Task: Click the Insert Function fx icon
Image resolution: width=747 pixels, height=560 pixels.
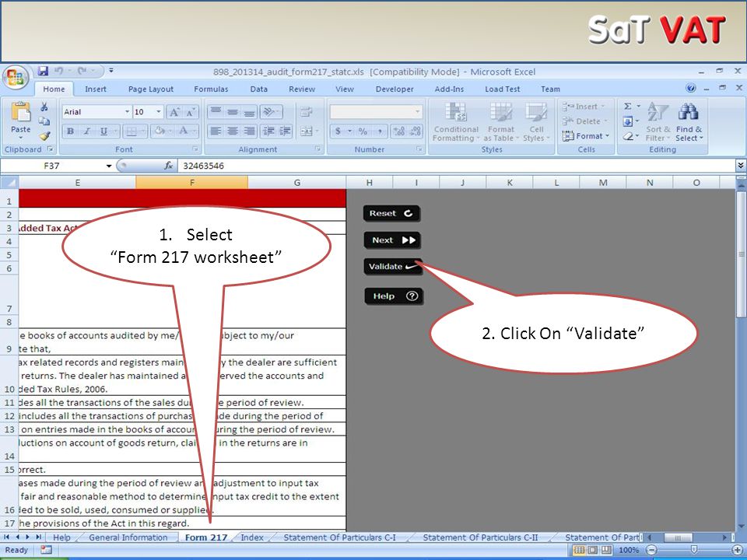Action: [168, 166]
